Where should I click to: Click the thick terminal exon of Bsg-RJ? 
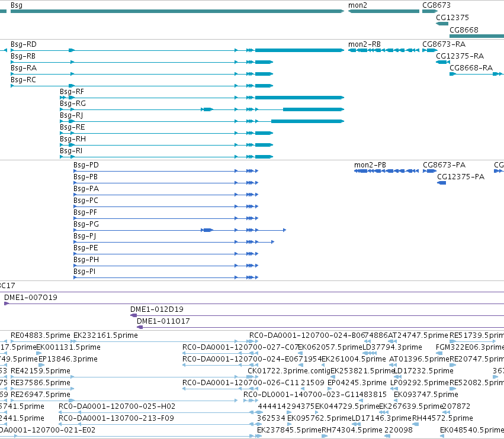click(307, 121)
